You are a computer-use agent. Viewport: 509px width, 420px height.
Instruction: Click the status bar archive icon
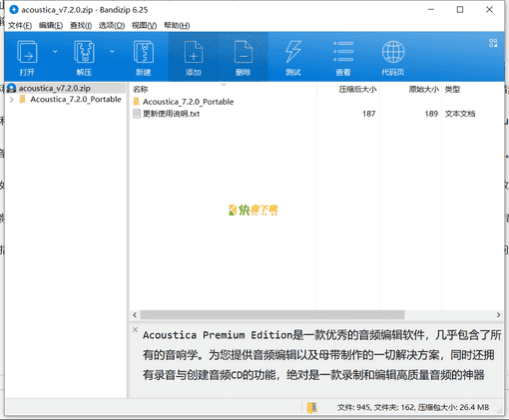[311, 407]
